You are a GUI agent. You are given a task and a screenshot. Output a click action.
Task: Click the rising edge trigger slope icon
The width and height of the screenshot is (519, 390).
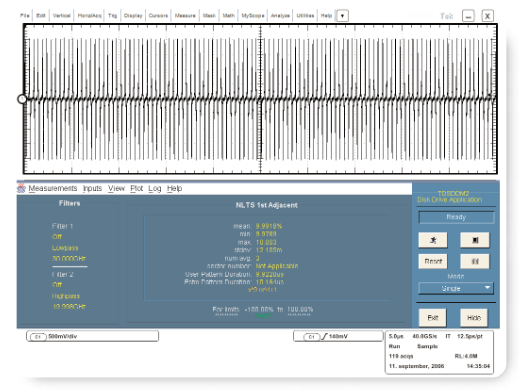click(324, 337)
